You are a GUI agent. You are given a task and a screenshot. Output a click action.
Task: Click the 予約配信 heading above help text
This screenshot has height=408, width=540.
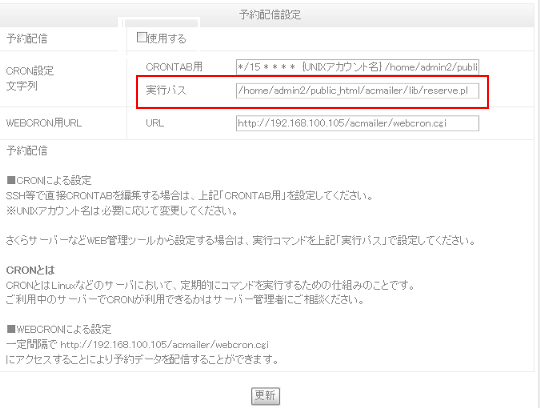(27, 150)
